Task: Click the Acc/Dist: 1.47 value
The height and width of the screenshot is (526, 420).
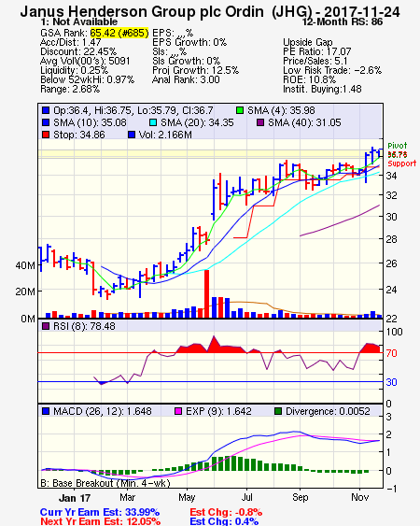Action: [x=70, y=42]
